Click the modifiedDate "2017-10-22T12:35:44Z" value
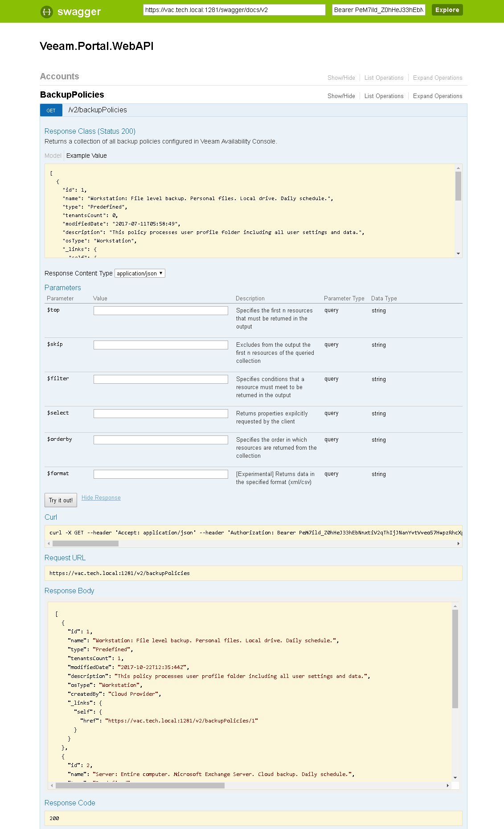Viewport: 504px width, 829px height. pyautogui.click(x=152, y=667)
